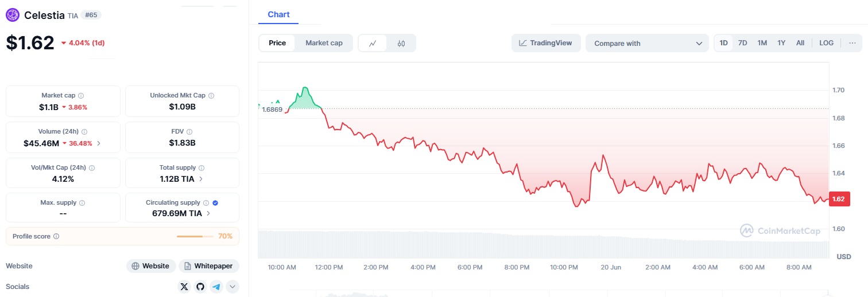Expand more socials chevron
868x297 pixels.
coord(232,287)
